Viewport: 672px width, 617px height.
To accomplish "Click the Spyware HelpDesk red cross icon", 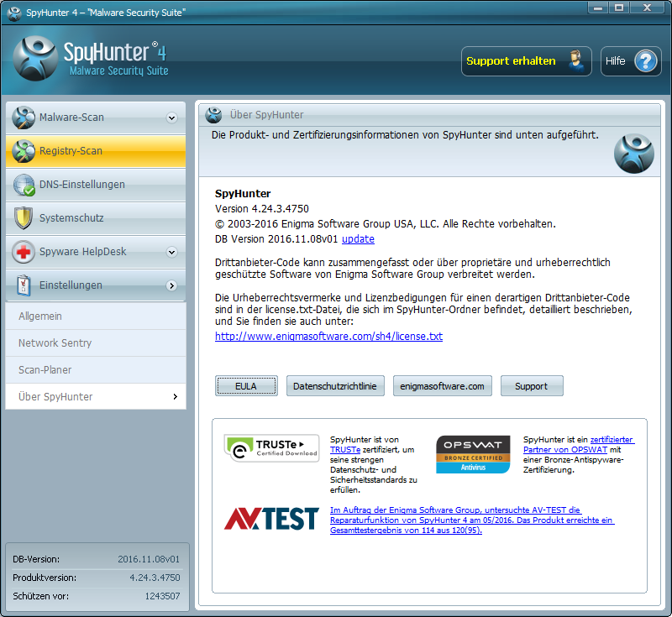I will pos(24,252).
